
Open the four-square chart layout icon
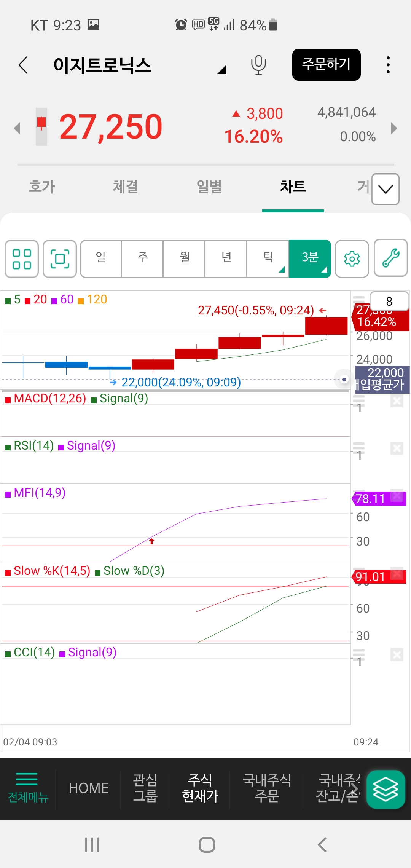pyautogui.click(x=22, y=259)
